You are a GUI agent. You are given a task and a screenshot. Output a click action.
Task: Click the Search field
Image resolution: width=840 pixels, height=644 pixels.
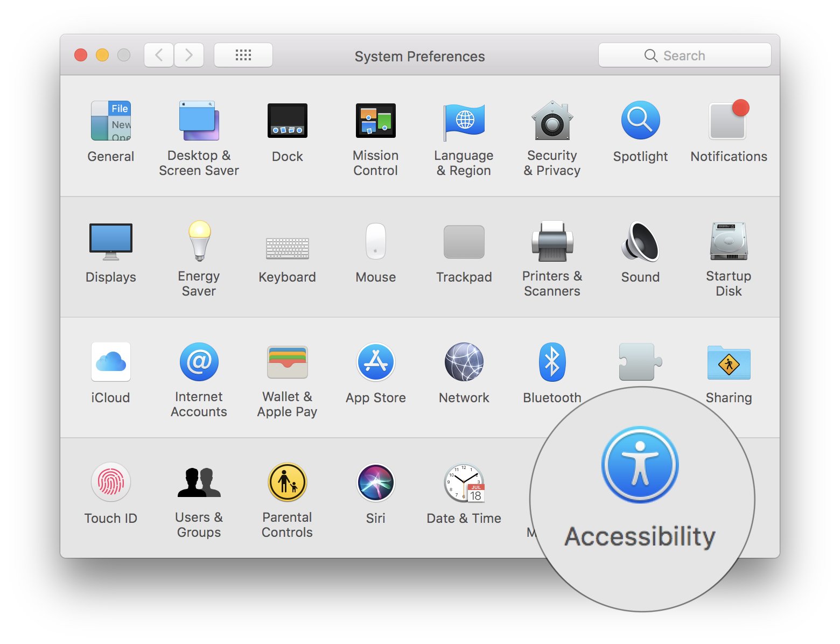coord(684,55)
